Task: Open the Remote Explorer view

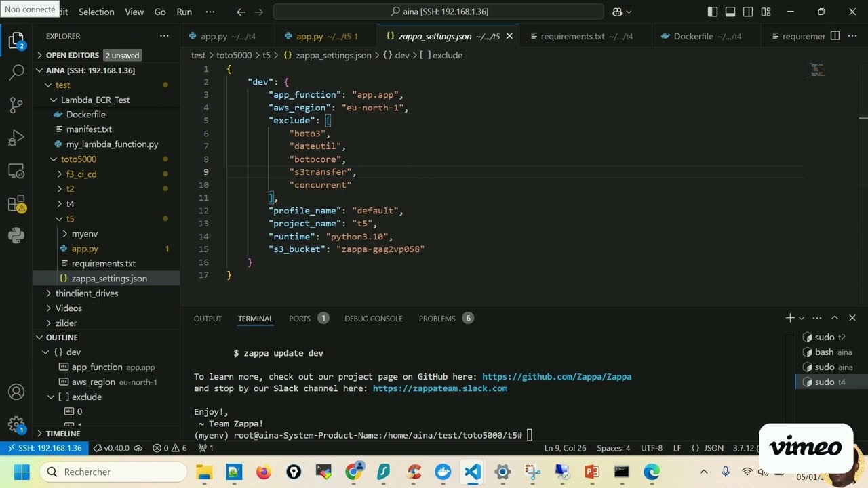Action: pyautogui.click(x=16, y=171)
